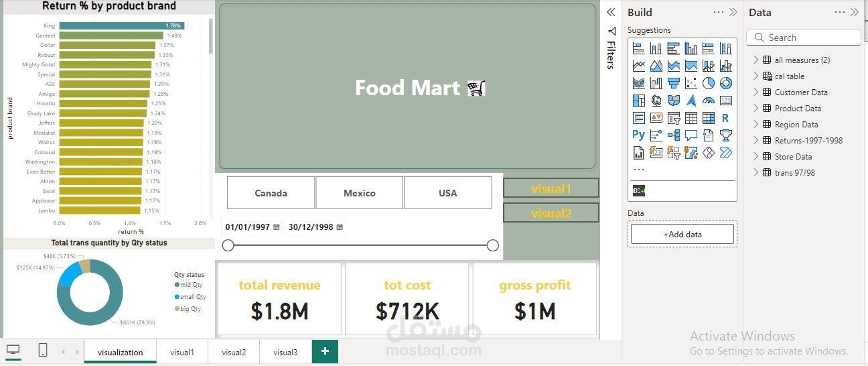Viewport: 868px width, 366px height.
Task: Insert a Python visual
Action: [639, 135]
